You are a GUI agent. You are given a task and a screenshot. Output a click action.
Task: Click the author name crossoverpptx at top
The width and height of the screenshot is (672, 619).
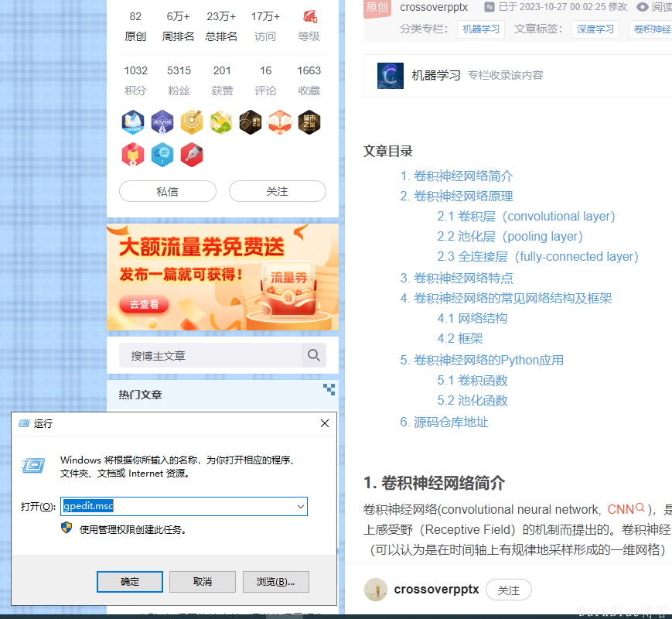click(434, 7)
